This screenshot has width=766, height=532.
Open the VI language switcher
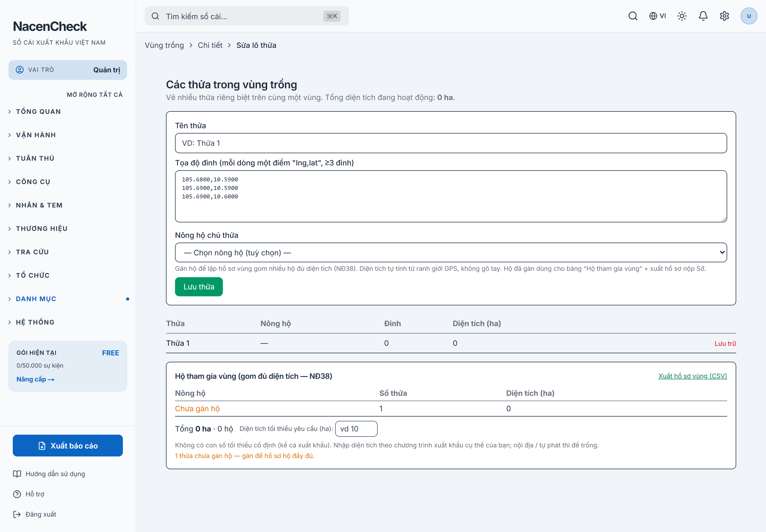pyautogui.click(x=657, y=16)
